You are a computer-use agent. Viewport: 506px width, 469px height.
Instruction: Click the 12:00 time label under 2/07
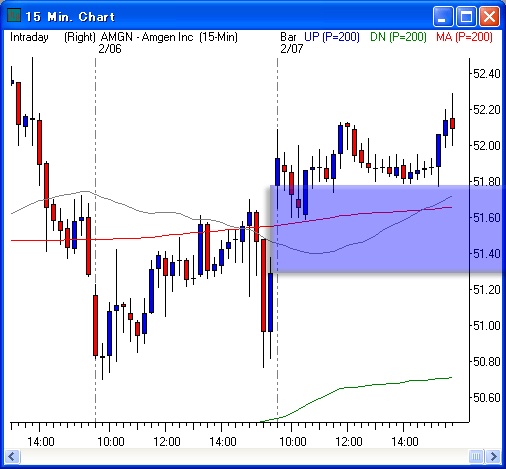pyautogui.click(x=349, y=442)
